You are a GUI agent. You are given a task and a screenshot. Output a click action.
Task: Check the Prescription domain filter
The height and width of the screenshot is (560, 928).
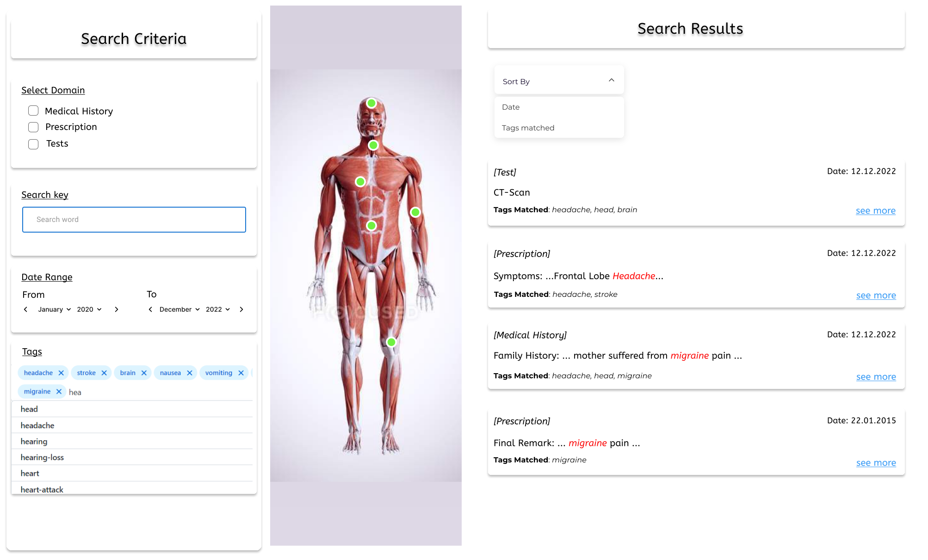33,127
